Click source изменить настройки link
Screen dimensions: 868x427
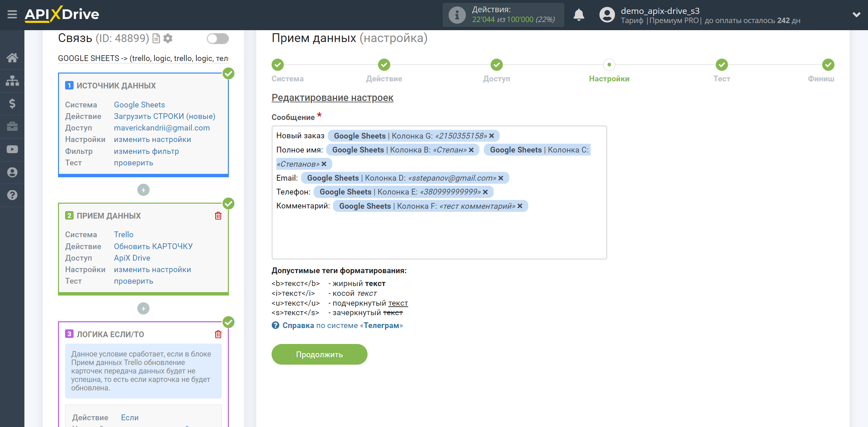(x=152, y=139)
